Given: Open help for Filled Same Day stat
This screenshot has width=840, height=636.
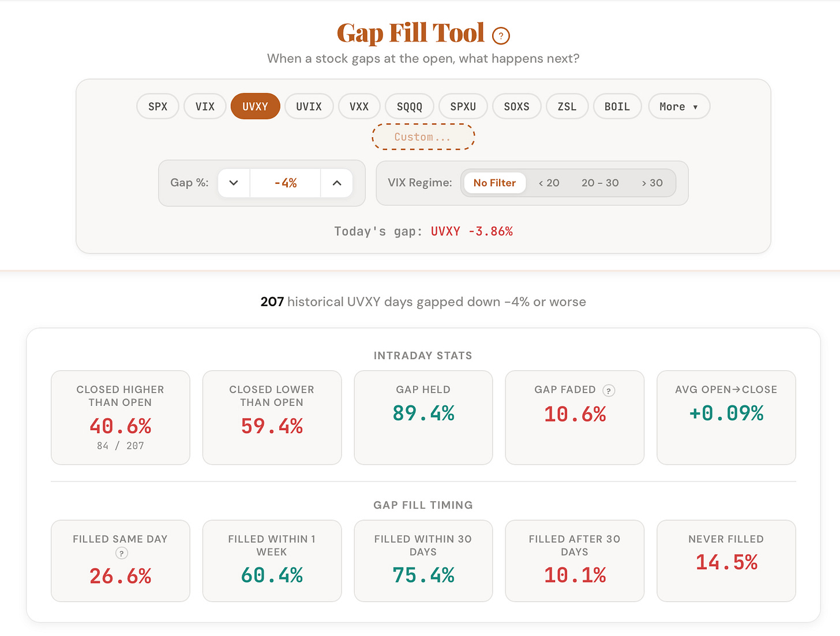Looking at the screenshot, I should [121, 552].
